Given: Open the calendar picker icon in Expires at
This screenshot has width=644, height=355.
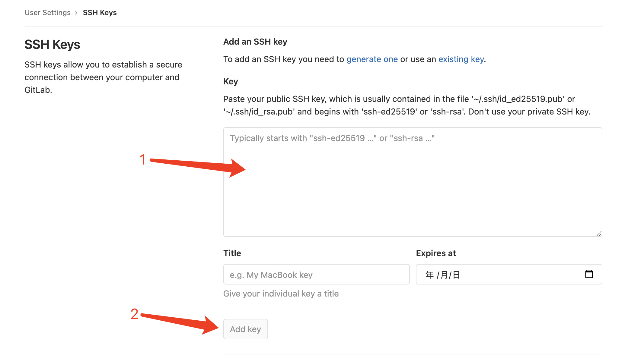Looking at the screenshot, I should (589, 274).
